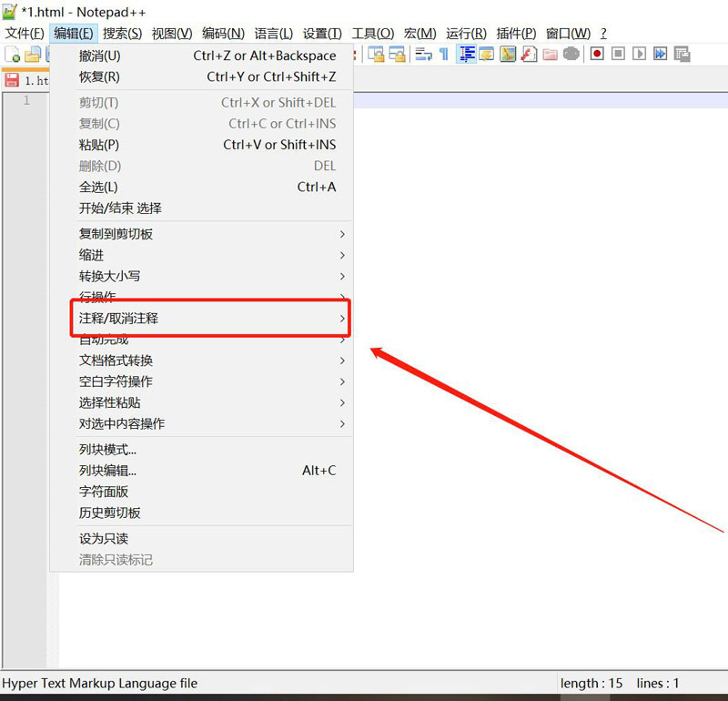This screenshot has height=701, width=728.
Task: Toggle the Indent guide toolbar icon
Action: (x=466, y=55)
